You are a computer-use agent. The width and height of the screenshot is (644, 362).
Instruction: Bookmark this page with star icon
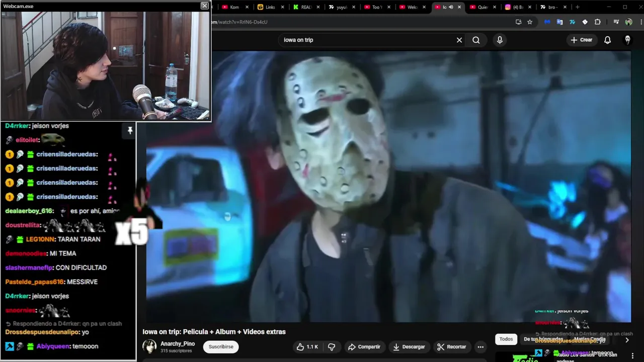530,22
